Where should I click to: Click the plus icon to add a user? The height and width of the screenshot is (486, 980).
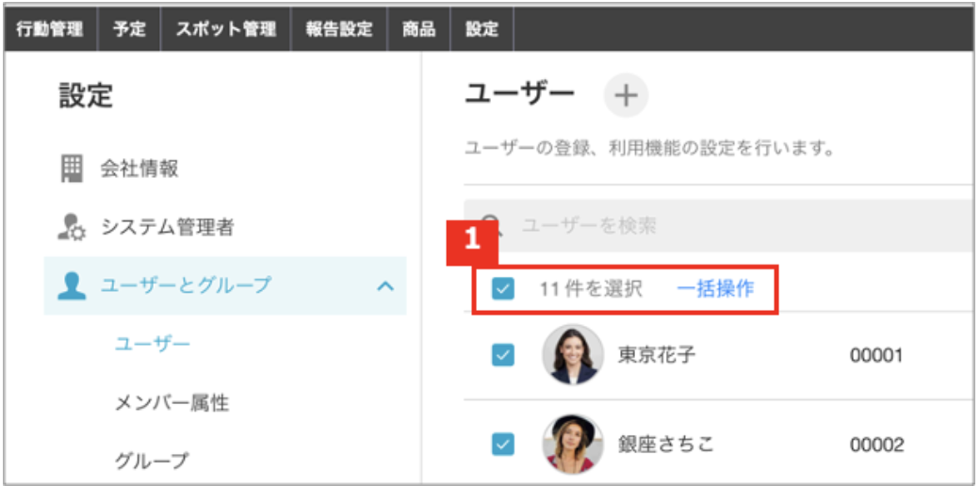pos(626,95)
